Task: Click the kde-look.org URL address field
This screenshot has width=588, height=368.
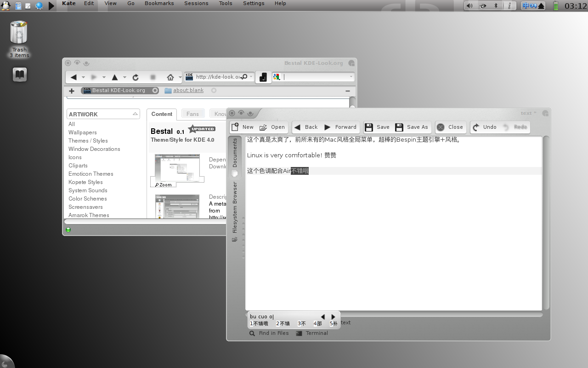Action: pos(218,77)
